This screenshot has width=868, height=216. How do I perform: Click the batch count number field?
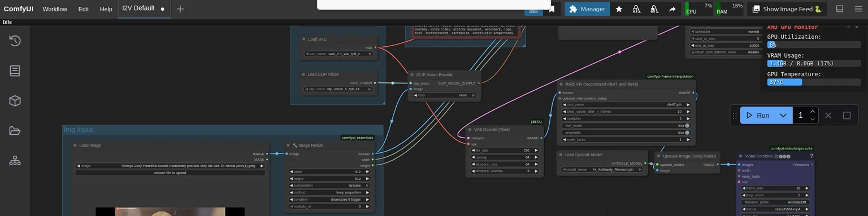[x=800, y=116]
